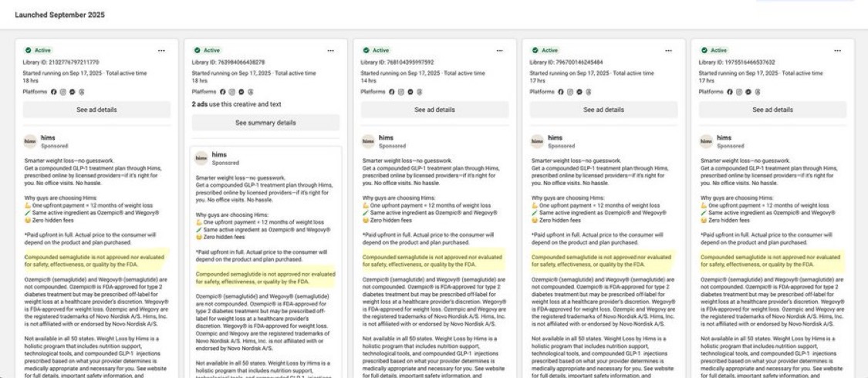Screen dimensions: 868x378
Task: Click green Active check icon on ad 768104395997592
Action: (366, 50)
